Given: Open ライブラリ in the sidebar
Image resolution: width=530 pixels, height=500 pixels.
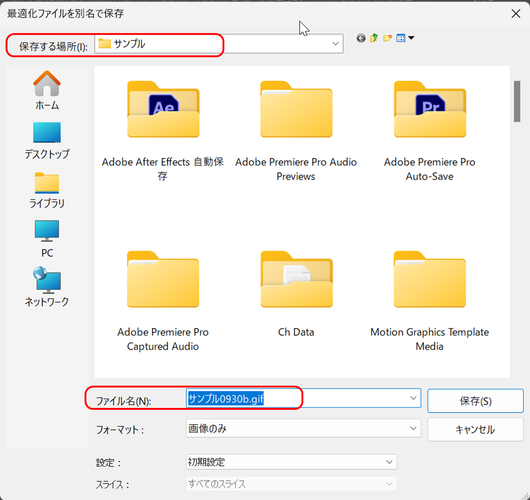Looking at the screenshot, I should coord(47,190).
